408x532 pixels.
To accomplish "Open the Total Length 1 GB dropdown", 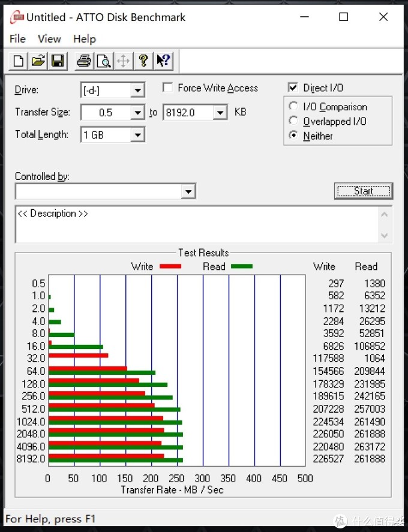I will [137, 135].
